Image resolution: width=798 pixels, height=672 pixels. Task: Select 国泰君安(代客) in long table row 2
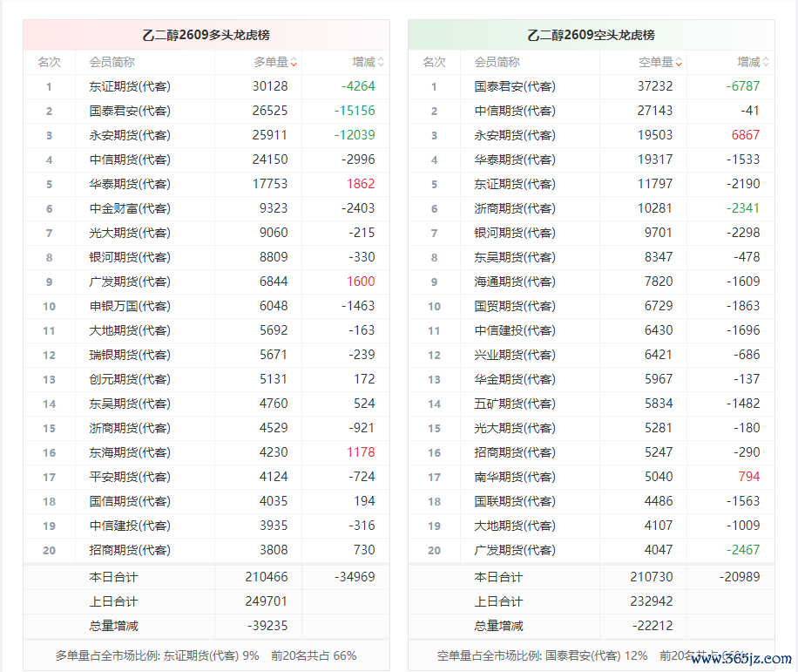click(x=130, y=111)
